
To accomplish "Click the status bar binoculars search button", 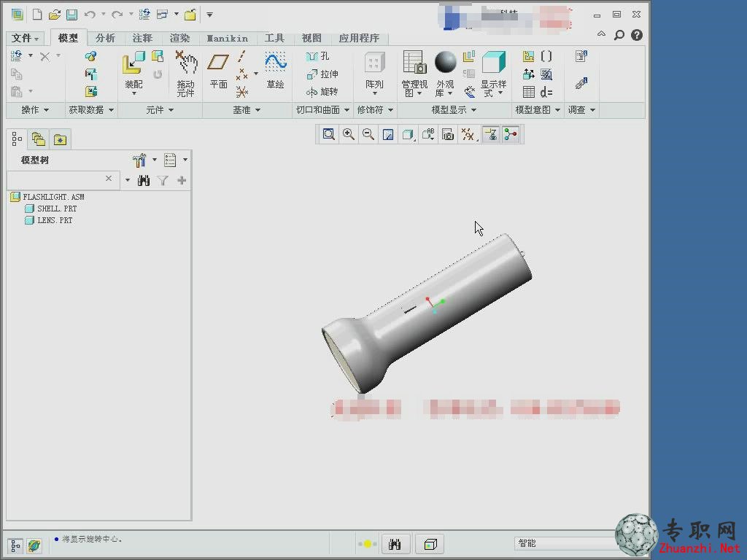I will (x=395, y=544).
